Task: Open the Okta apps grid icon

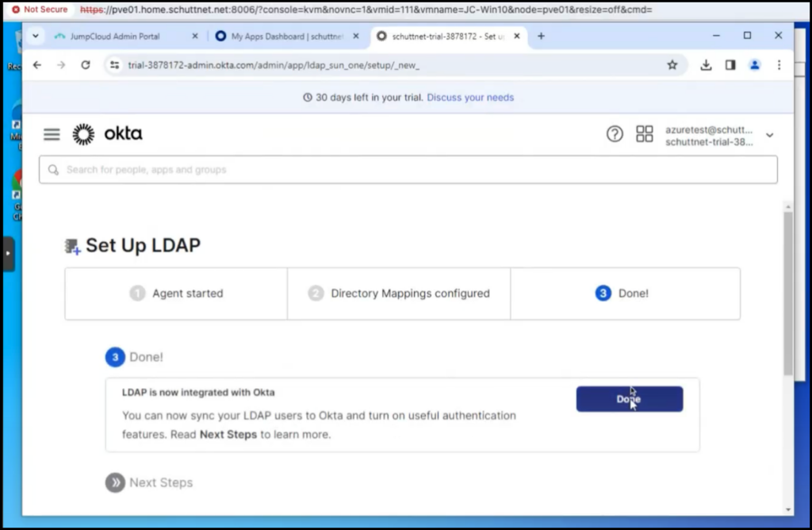Action: coord(644,133)
